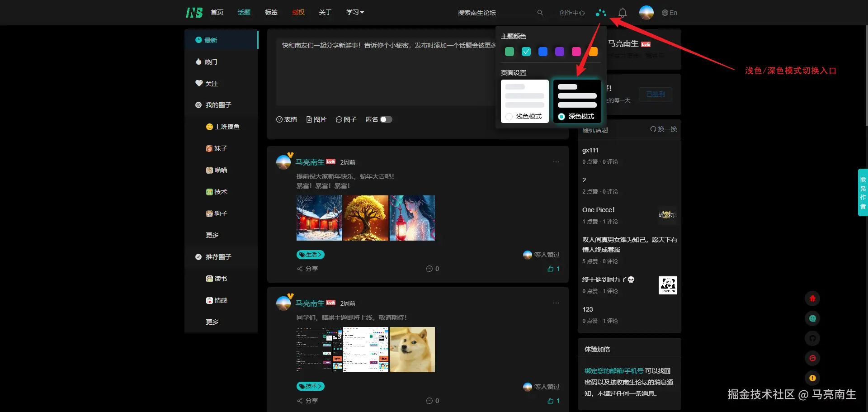Toggle the 匿名 anonymous switch
868x412 pixels.
[387, 119]
